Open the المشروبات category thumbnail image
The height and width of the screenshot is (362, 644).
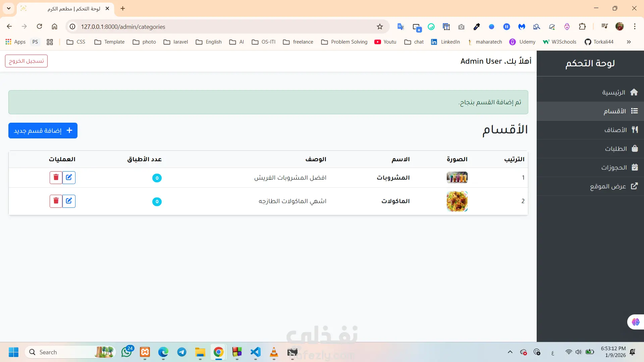(457, 177)
